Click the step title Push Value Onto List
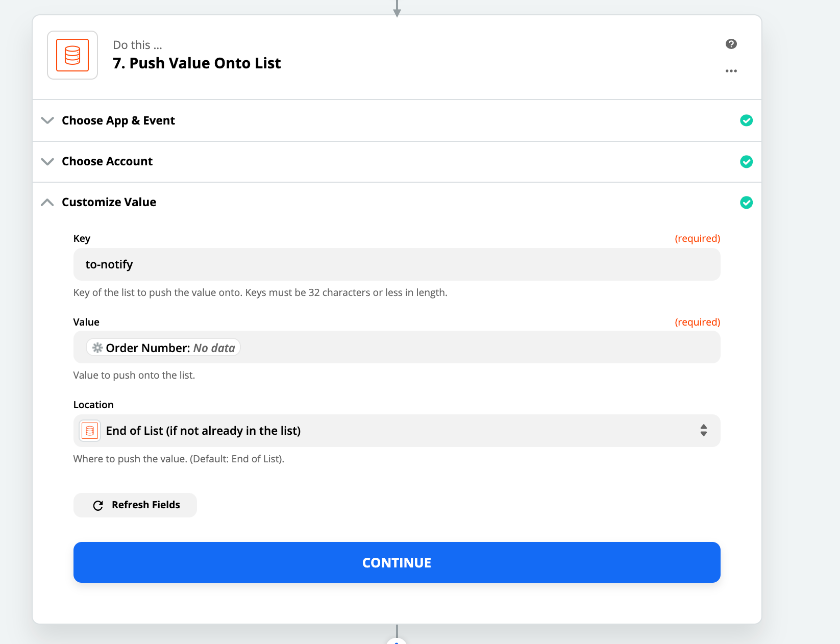 pos(197,63)
